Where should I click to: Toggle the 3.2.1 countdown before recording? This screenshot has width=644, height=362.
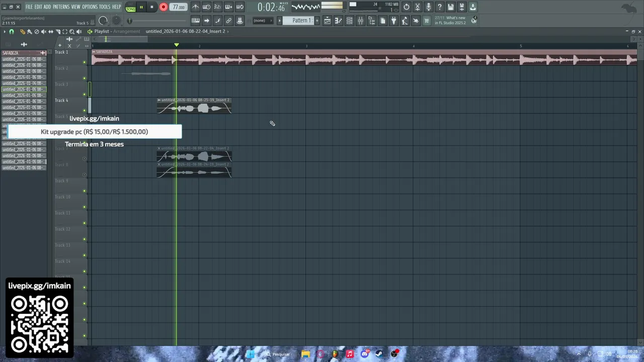coord(217,7)
